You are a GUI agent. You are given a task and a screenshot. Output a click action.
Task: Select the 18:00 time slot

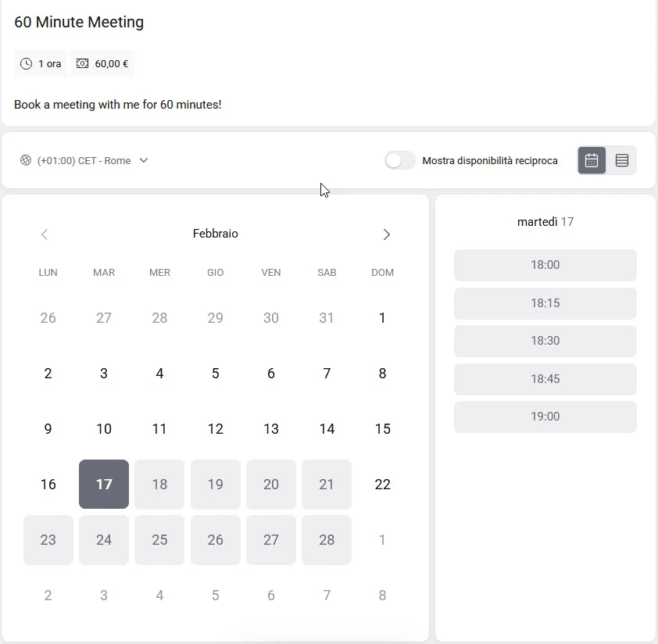click(545, 265)
